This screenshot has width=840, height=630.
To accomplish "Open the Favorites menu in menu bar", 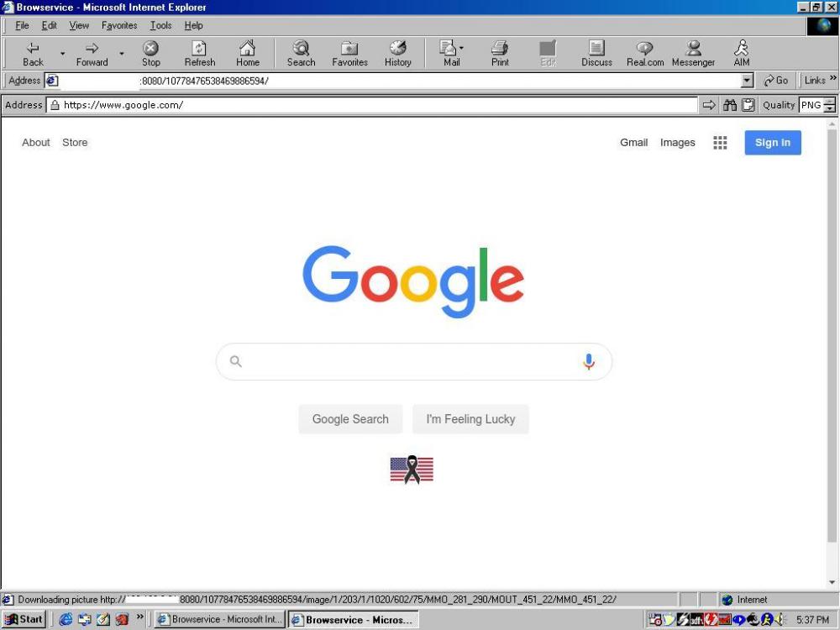I will tap(119, 26).
